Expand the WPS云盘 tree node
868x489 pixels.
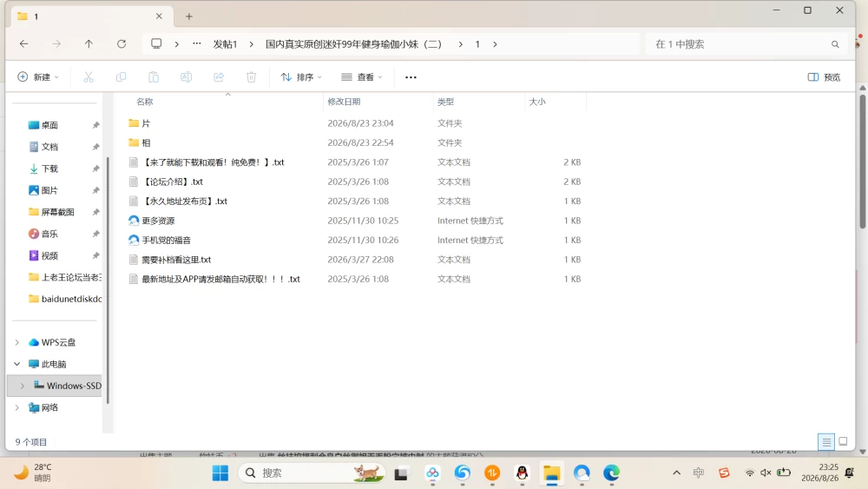point(17,342)
